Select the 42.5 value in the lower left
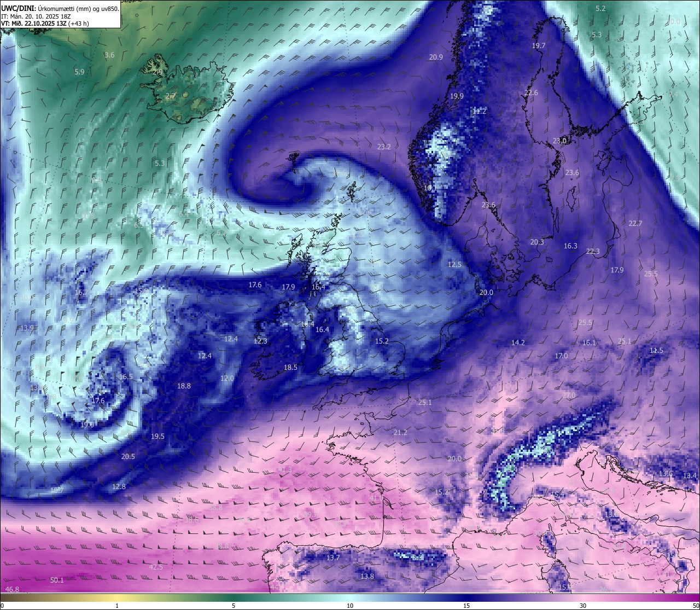This screenshot has height=610, width=700. coord(156,567)
